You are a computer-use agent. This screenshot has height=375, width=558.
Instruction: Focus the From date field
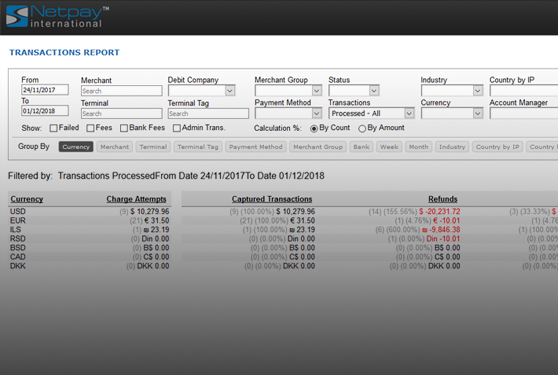click(x=45, y=90)
